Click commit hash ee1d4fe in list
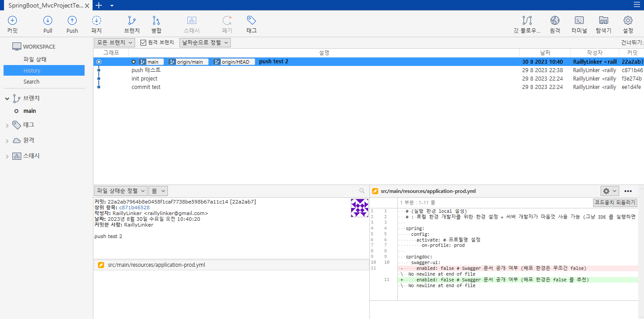Viewport: 644px width, 319px height. (x=631, y=87)
